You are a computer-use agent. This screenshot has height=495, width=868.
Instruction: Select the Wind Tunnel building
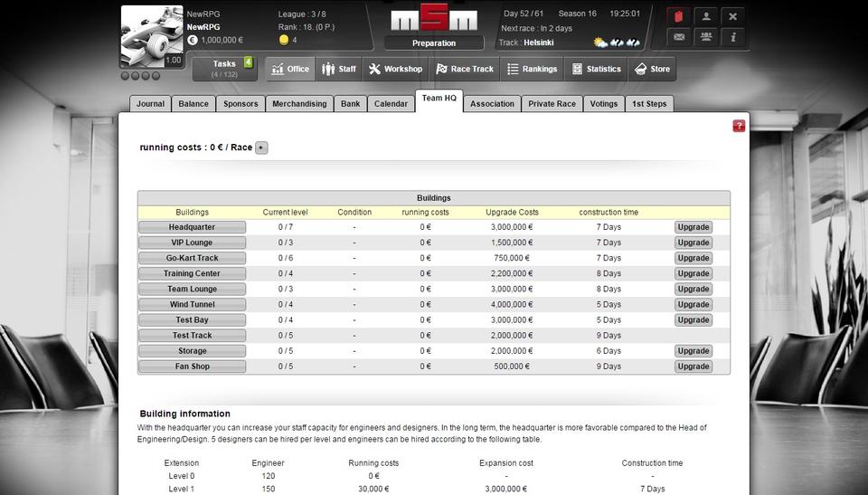coord(192,305)
